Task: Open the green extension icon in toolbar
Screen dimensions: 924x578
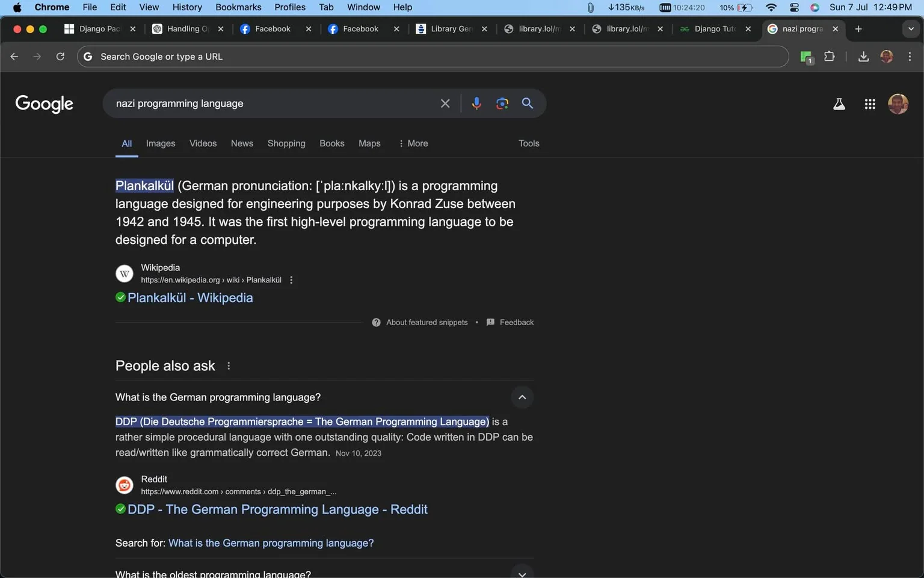Action: click(807, 57)
